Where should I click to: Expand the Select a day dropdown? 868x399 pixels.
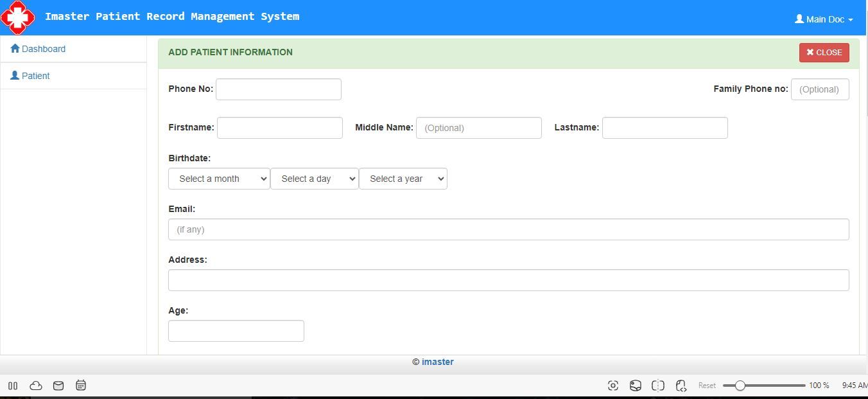click(315, 179)
